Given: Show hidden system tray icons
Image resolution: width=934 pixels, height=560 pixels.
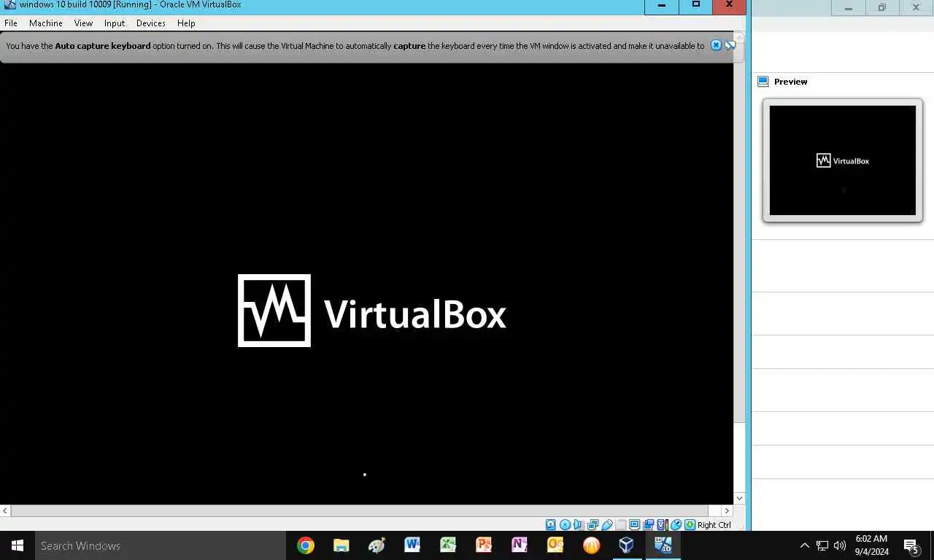Looking at the screenshot, I should [x=804, y=545].
